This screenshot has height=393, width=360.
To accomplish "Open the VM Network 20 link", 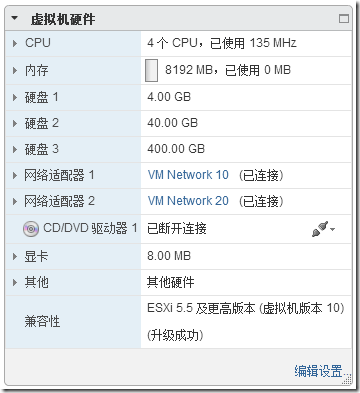I will [188, 201].
